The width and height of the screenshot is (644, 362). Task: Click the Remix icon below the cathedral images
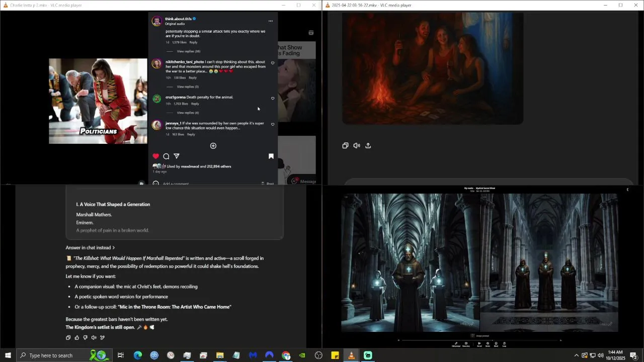pyautogui.click(x=488, y=344)
